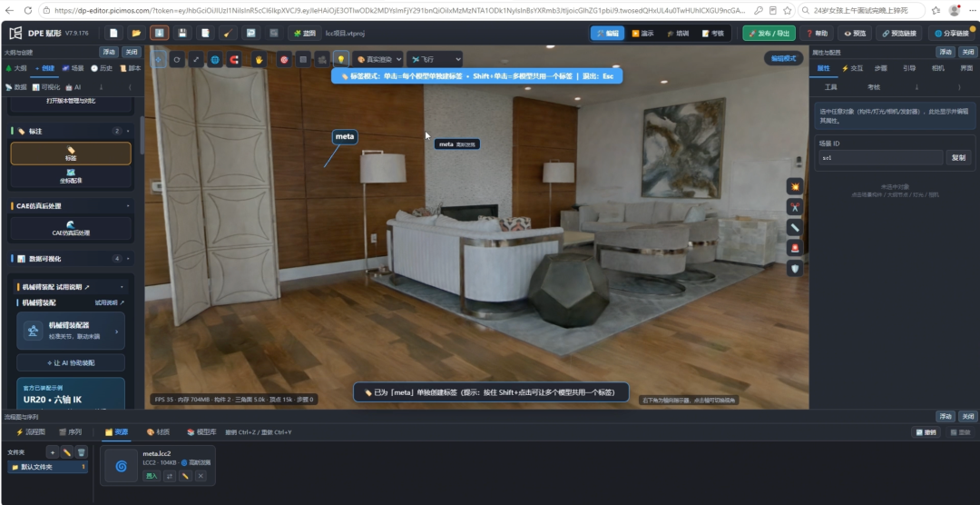Open the 机械臂装配器 card
This screenshot has height=505, width=980.
[71, 331]
